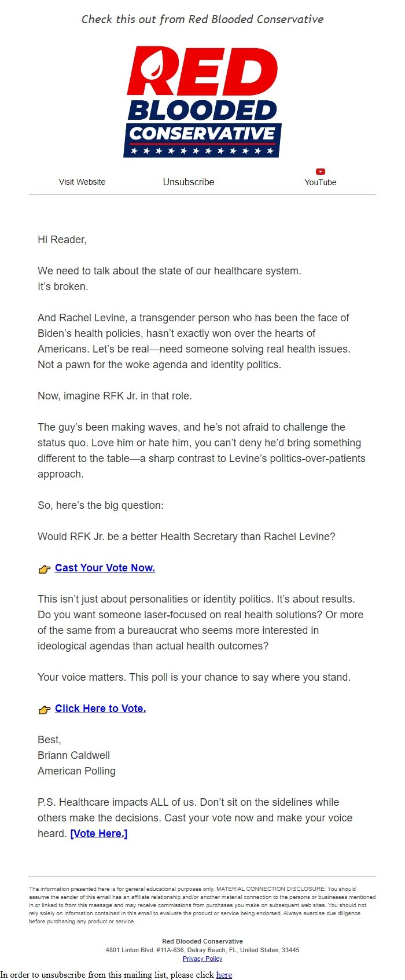Click the Red Blooded Conservative logo image
Viewport: 405px width, 980px height.
point(203,102)
